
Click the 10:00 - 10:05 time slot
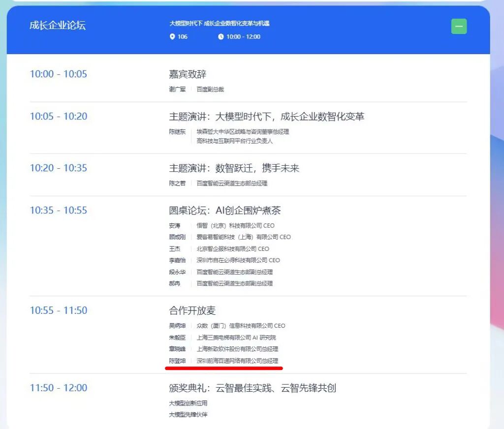pyautogui.click(x=59, y=74)
